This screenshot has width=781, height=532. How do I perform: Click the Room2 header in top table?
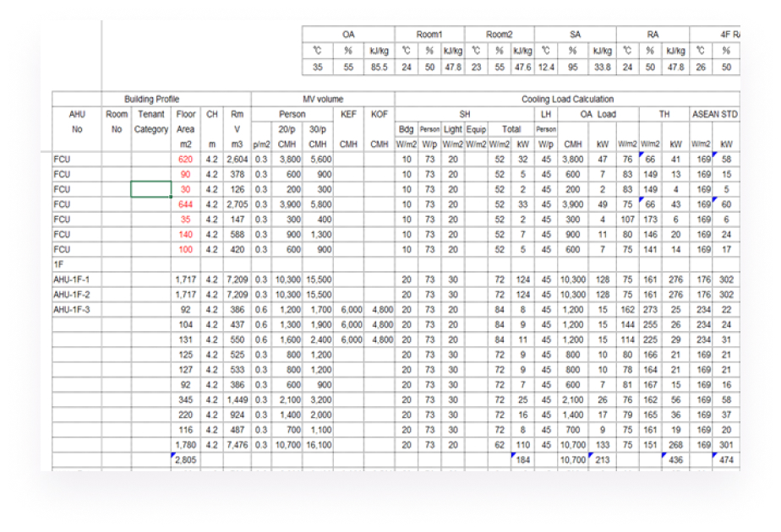[499, 35]
